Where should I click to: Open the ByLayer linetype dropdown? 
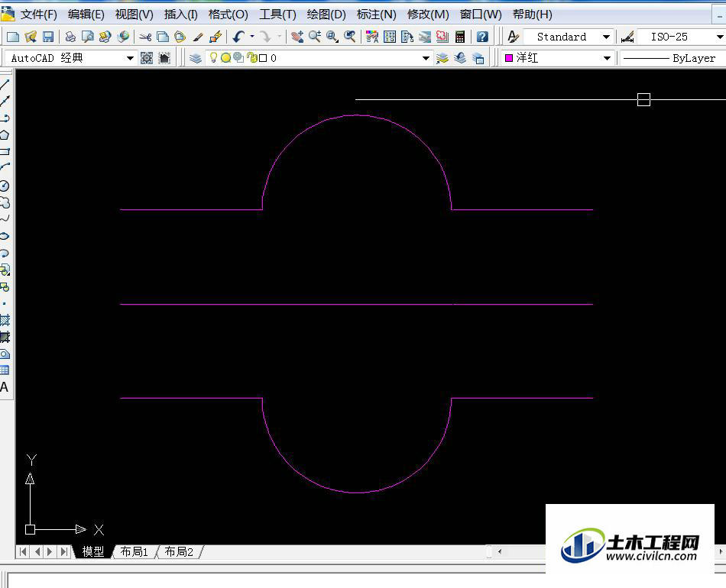coord(673,58)
